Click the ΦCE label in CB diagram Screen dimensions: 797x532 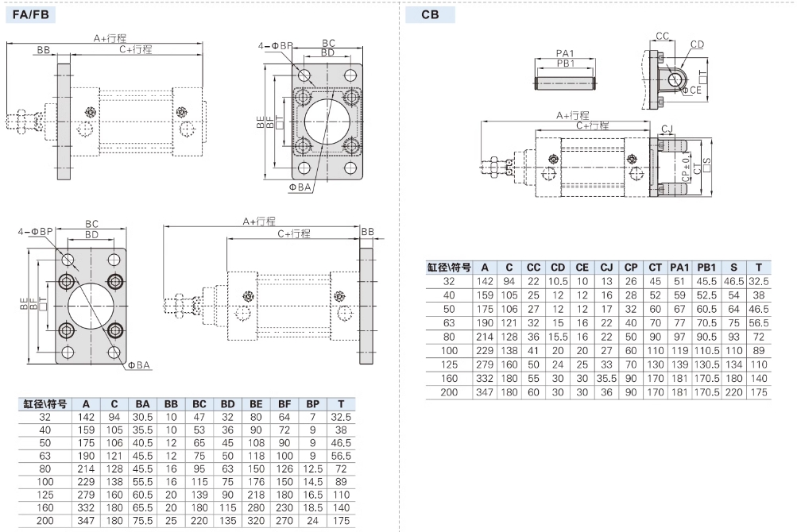[x=691, y=90]
